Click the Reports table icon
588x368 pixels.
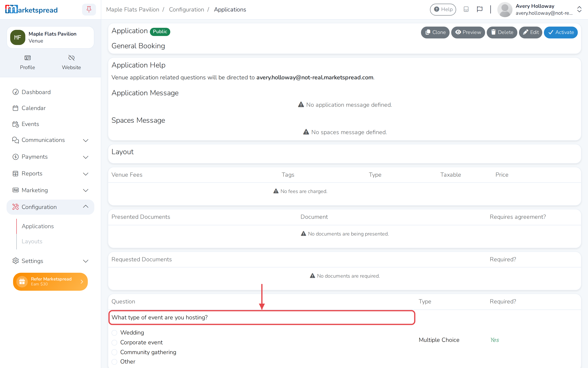click(x=16, y=174)
